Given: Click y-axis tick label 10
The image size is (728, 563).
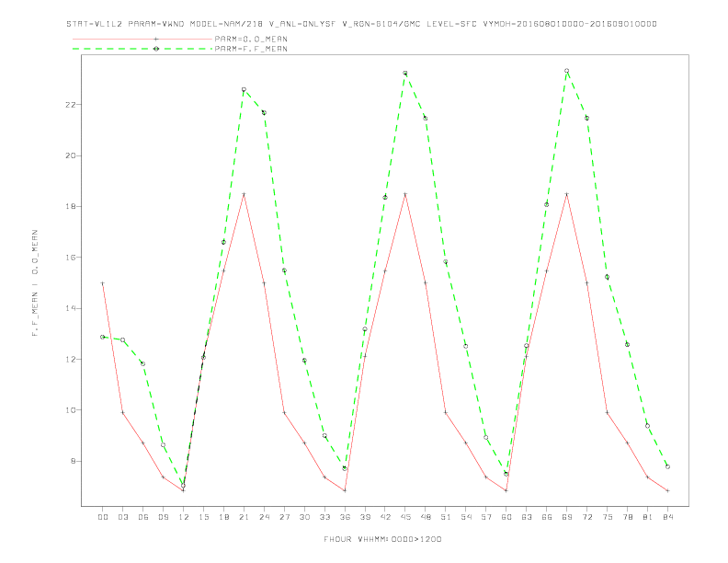Looking at the screenshot, I should 70,410.
